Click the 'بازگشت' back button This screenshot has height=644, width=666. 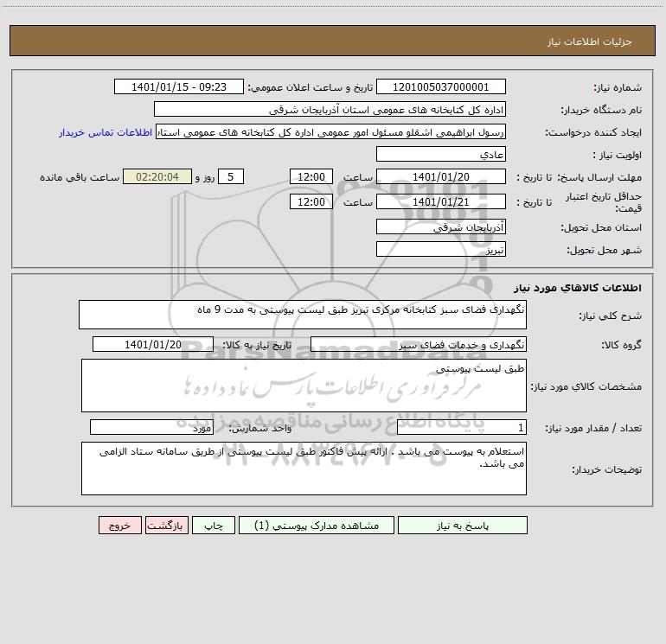tap(166, 525)
